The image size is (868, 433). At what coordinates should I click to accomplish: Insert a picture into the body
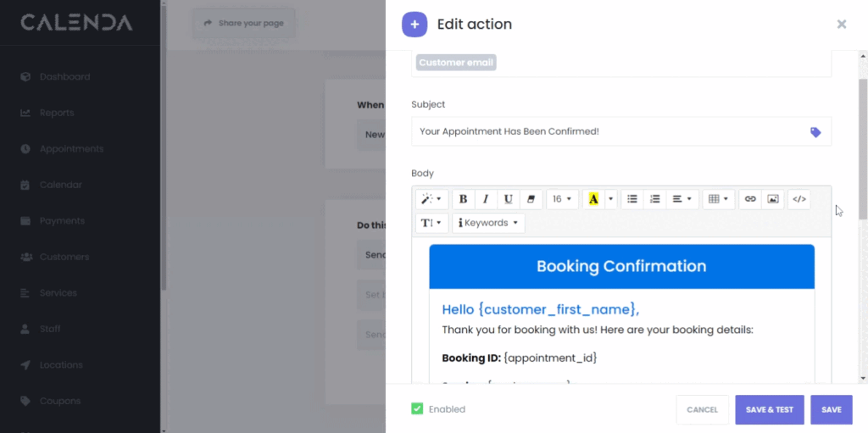click(773, 199)
